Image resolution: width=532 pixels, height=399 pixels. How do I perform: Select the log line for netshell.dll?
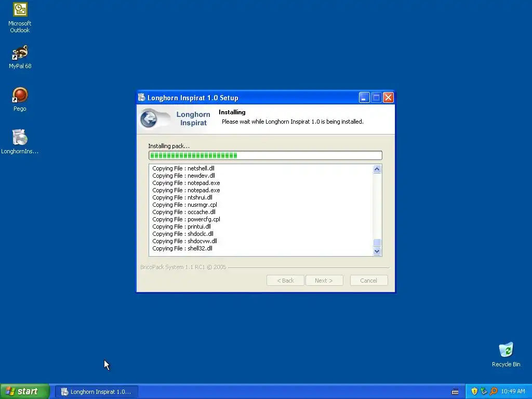coord(183,168)
